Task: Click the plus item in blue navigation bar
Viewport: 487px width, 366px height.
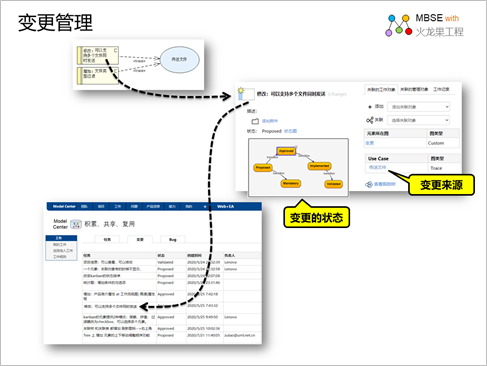Action: point(205,207)
